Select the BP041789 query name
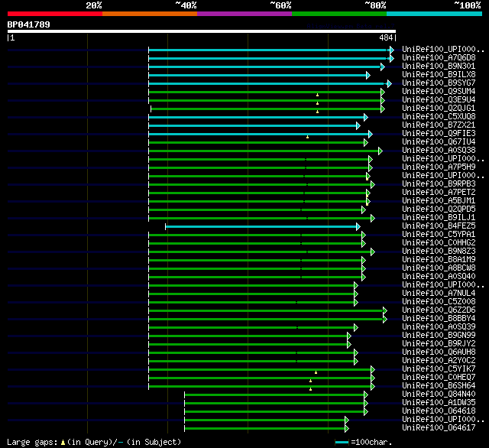This screenshot has height=448, width=489. (29, 24)
